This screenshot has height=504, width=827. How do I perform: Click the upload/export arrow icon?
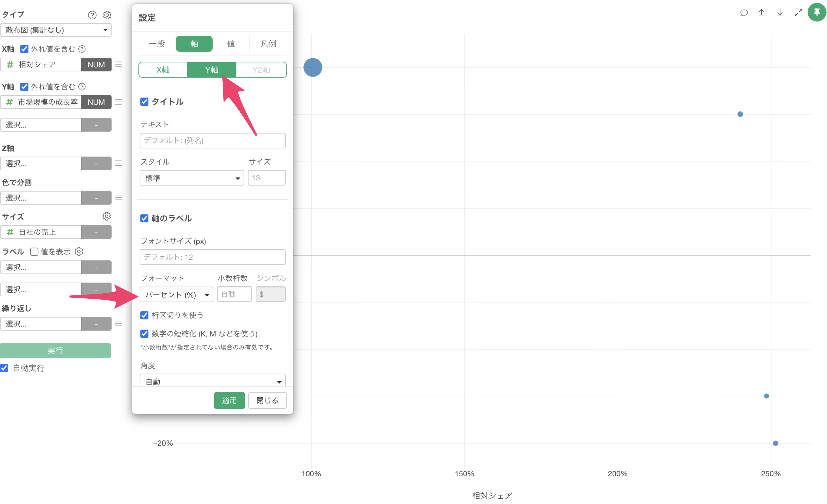tap(762, 13)
